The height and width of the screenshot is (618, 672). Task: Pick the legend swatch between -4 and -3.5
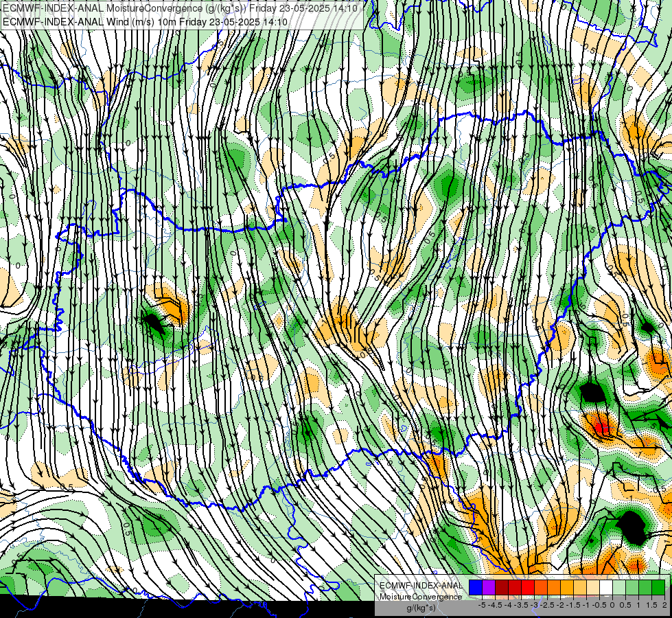(x=515, y=588)
